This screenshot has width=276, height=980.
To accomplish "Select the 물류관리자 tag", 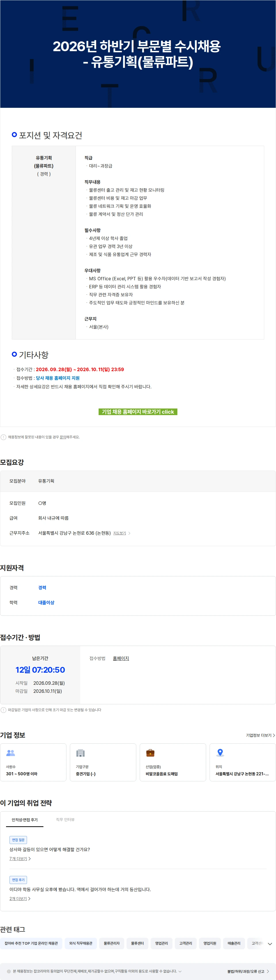I will [x=112, y=943].
